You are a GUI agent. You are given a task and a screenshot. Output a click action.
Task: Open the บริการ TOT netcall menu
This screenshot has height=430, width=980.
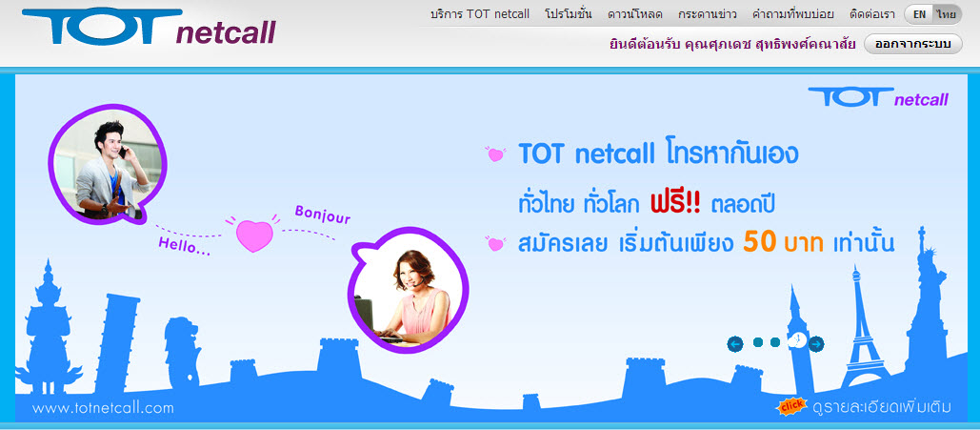pos(480,13)
